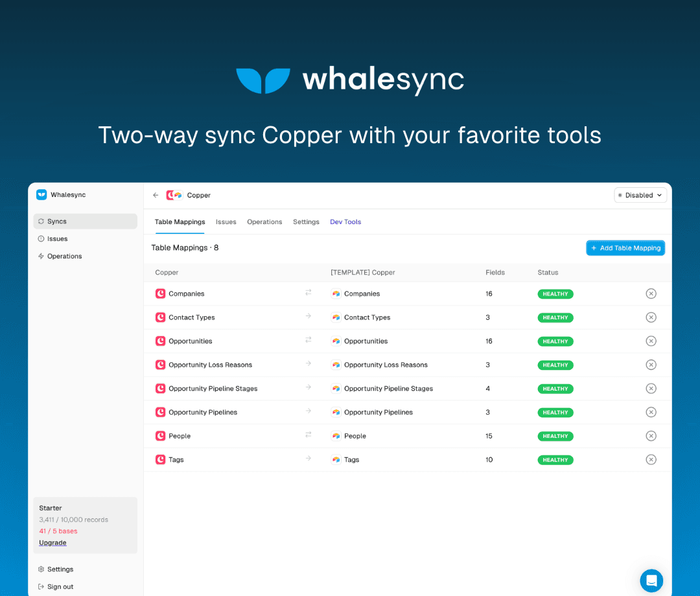Image resolution: width=700 pixels, height=596 pixels.
Task: Click the Copper icon beside Contact Types
Action: (x=160, y=317)
